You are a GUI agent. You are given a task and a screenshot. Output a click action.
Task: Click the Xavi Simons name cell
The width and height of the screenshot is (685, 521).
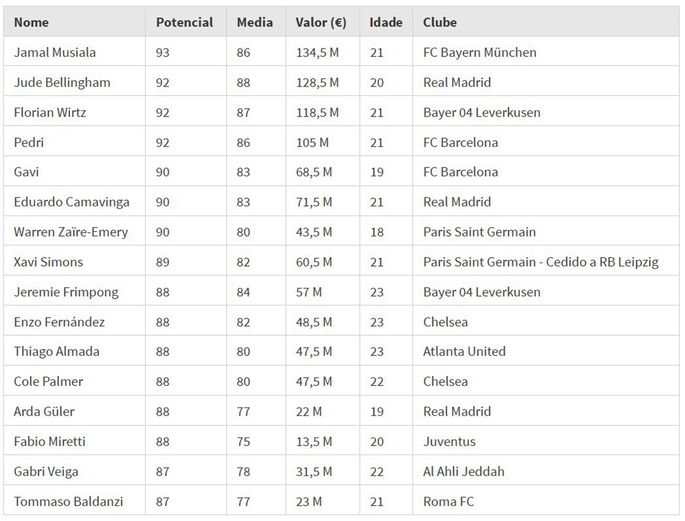[x=49, y=262]
